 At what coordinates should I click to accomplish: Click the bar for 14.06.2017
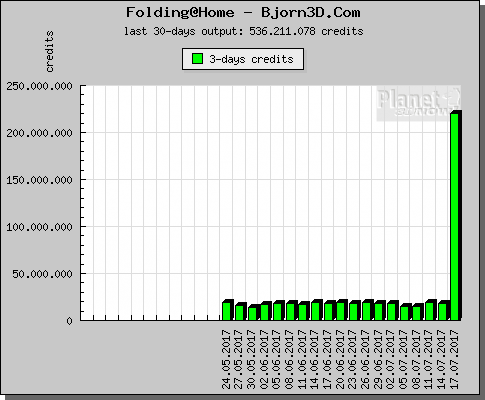coord(317,310)
